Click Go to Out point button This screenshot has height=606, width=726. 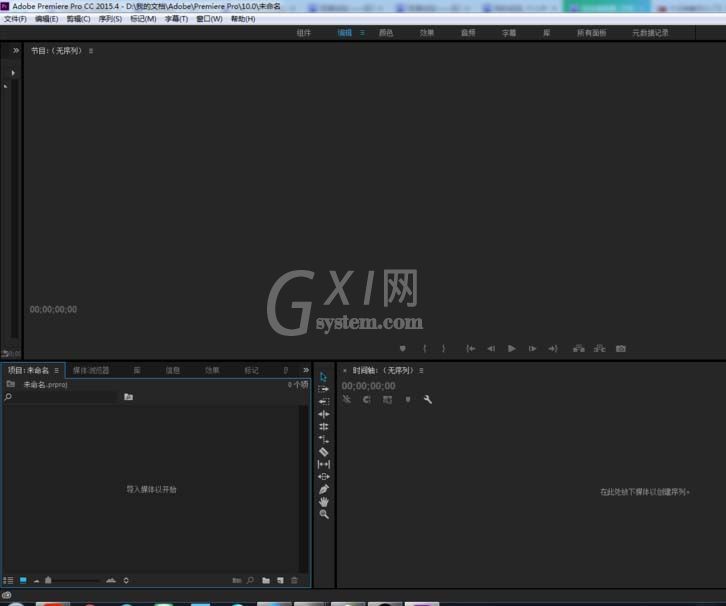pyautogui.click(x=553, y=349)
